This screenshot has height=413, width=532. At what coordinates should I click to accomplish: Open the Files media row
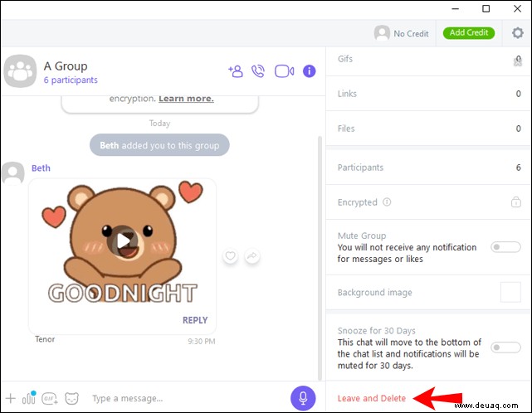(428, 129)
